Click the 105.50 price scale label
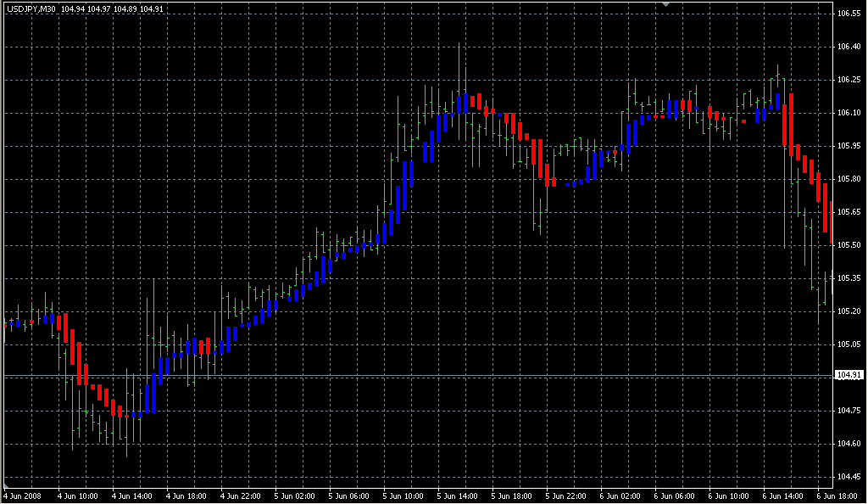The image size is (868, 504). [x=849, y=245]
